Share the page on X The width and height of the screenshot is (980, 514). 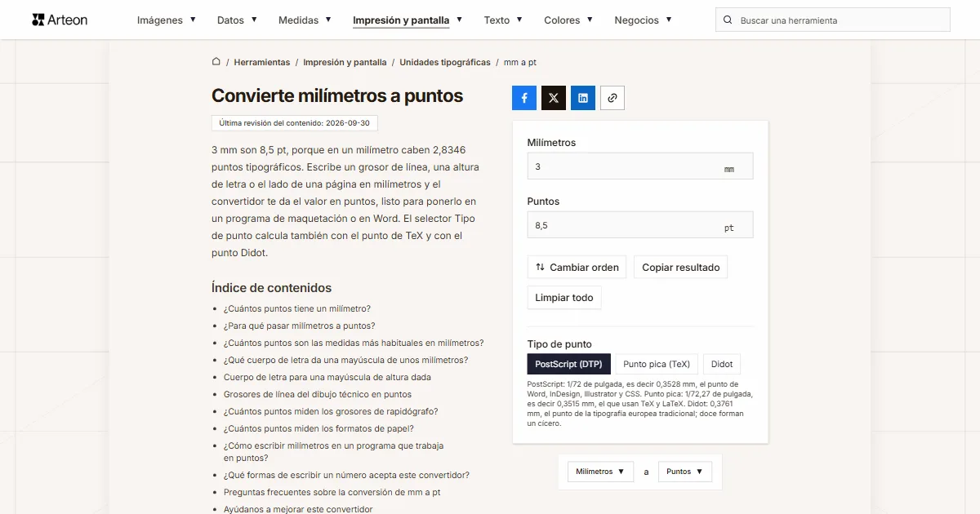tap(554, 98)
